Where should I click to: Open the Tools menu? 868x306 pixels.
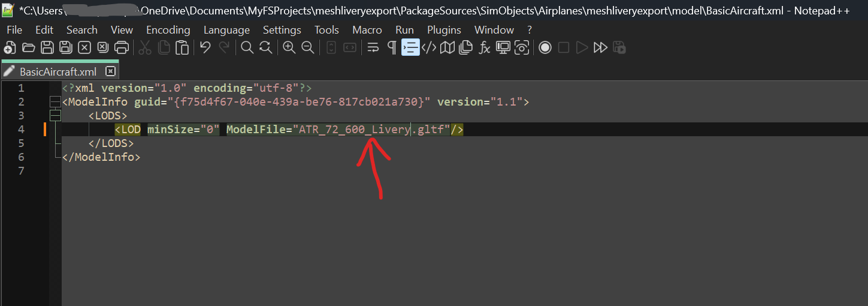326,29
